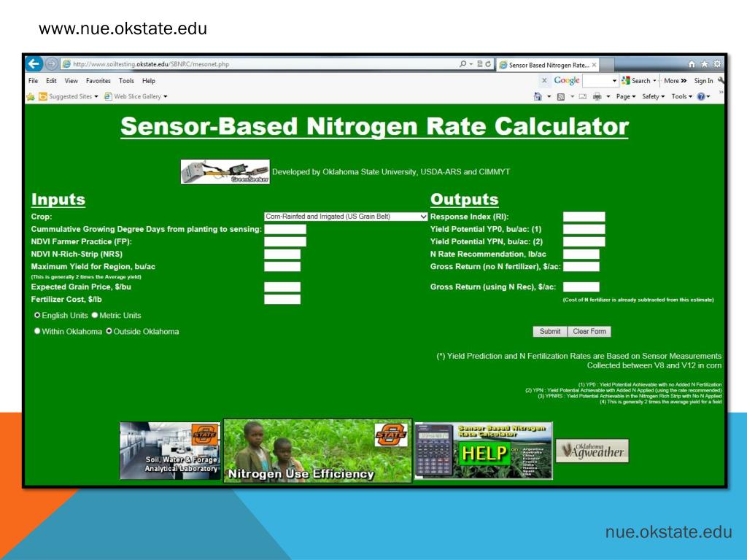Select the English Units radio button
The image size is (747, 560).
pos(37,315)
